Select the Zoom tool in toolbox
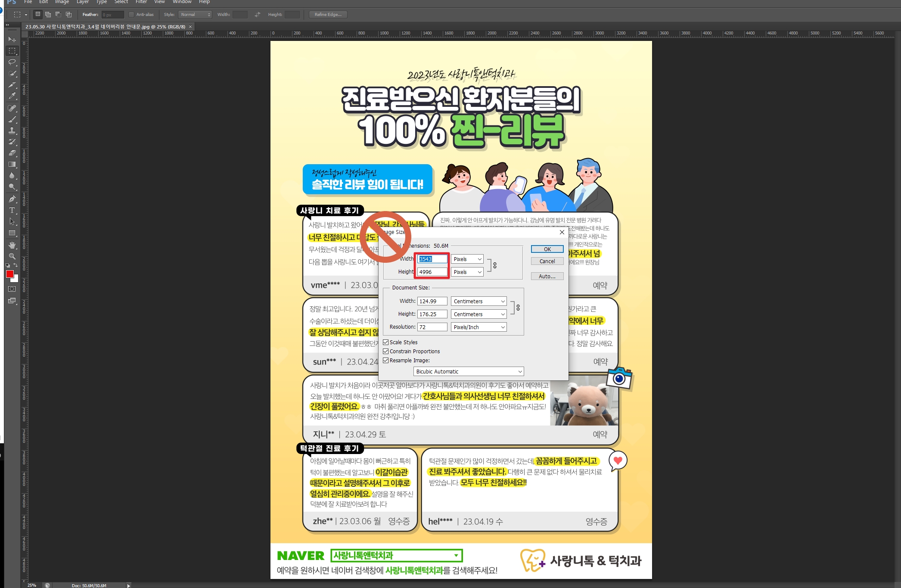The image size is (901, 588). [12, 256]
